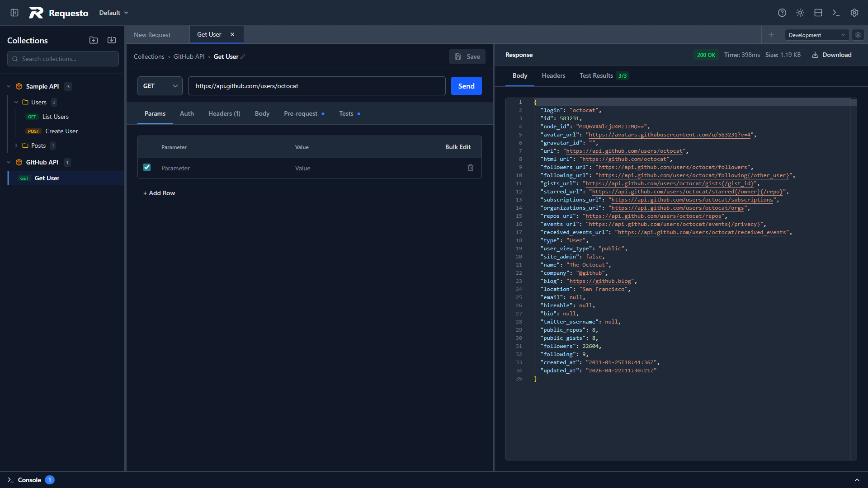Image resolution: width=868 pixels, height=488 pixels.
Task: Open the Headers (1) request tab
Action: click(x=224, y=113)
